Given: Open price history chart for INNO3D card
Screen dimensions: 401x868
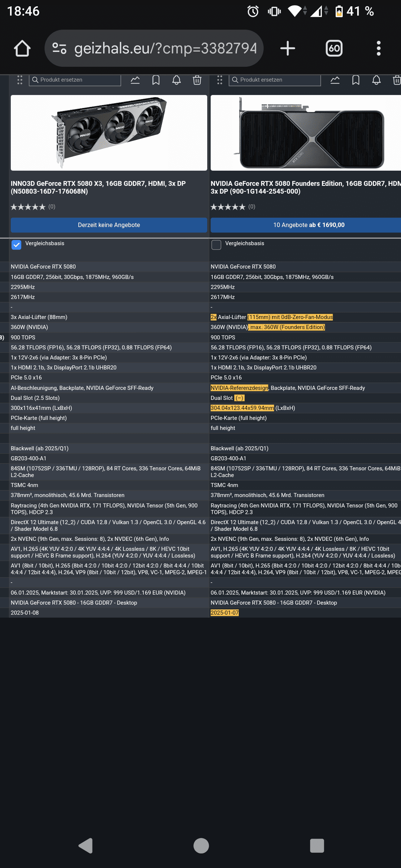Looking at the screenshot, I should (135, 80).
